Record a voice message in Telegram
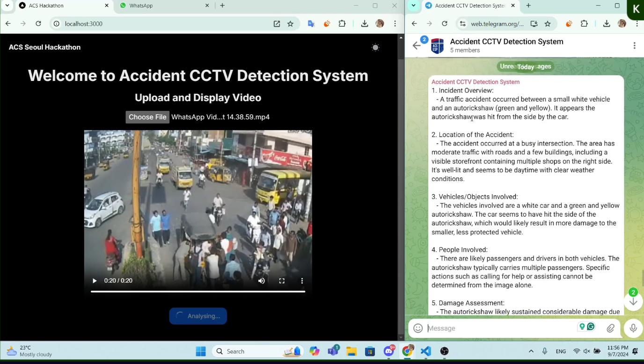The image size is (644, 364). 633,328
